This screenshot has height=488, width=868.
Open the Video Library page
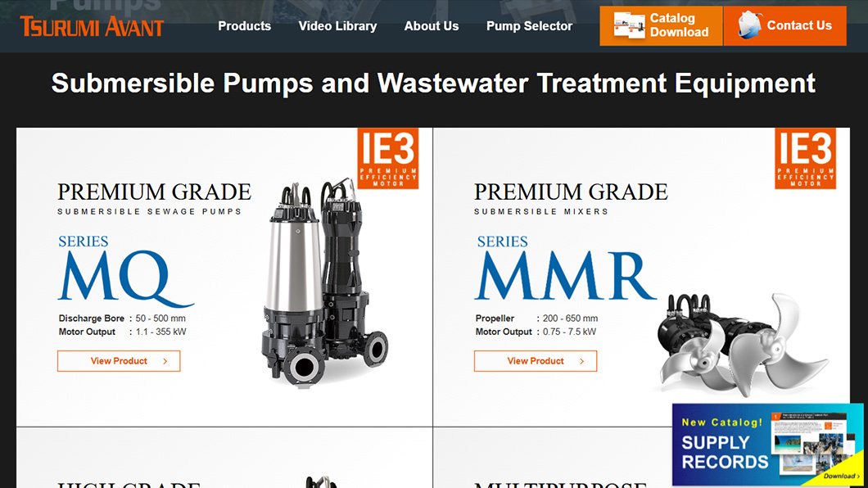pos(337,26)
